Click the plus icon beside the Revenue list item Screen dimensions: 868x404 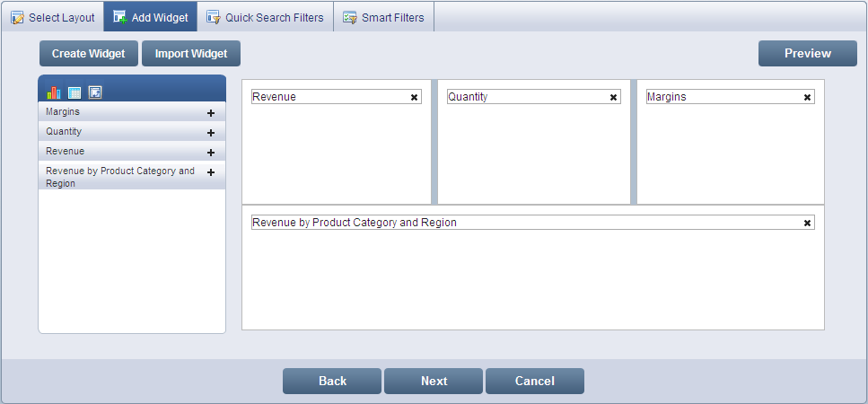(x=211, y=153)
